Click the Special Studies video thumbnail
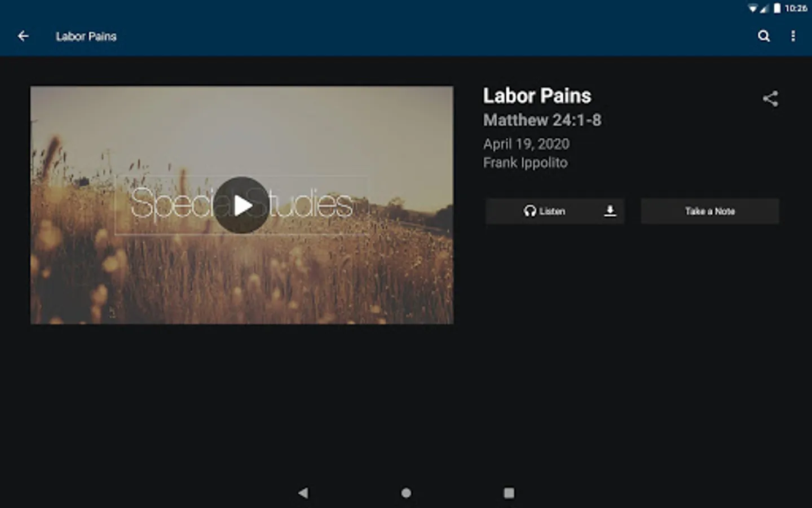 [242, 205]
